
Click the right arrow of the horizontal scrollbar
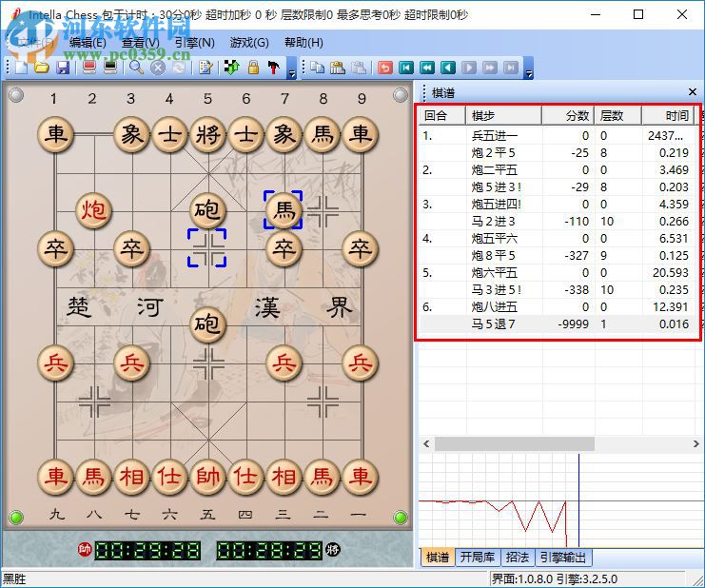pyautogui.click(x=695, y=444)
